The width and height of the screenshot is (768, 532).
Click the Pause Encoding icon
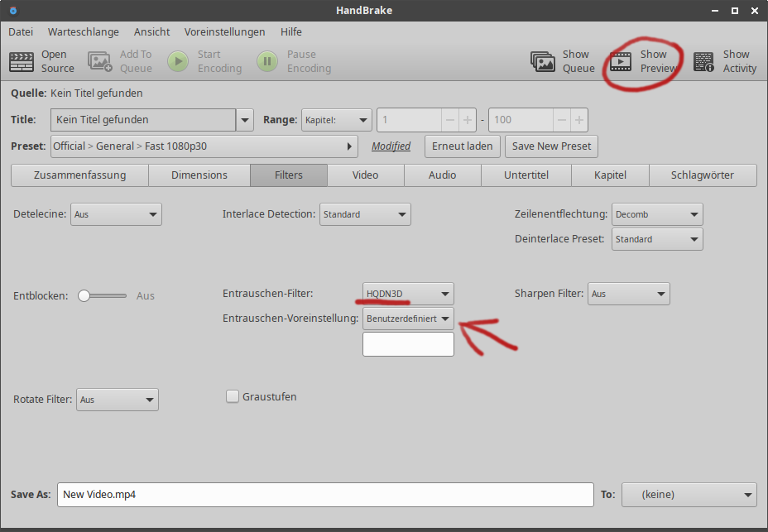[267, 62]
